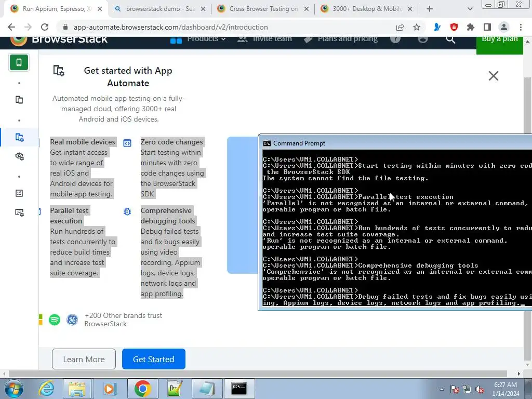Image resolution: width=532 pixels, height=399 pixels.
Task: Click the horizontal page scrollbar
Action: tap(258, 374)
